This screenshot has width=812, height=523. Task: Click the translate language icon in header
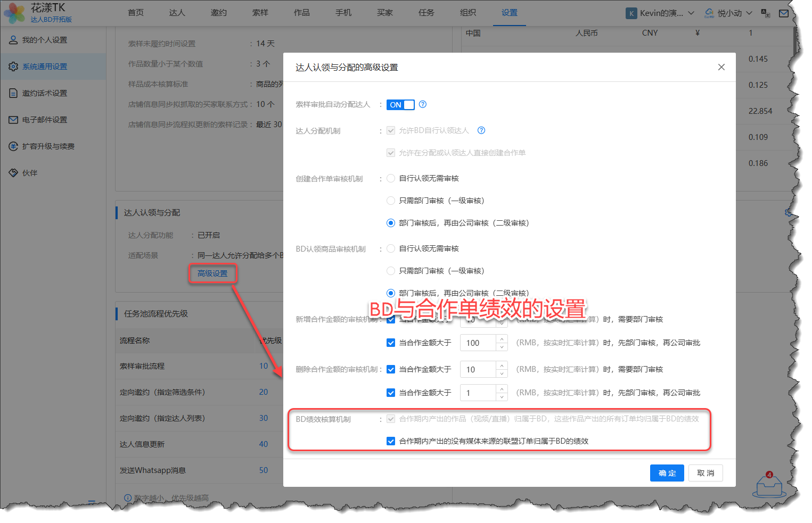(766, 13)
